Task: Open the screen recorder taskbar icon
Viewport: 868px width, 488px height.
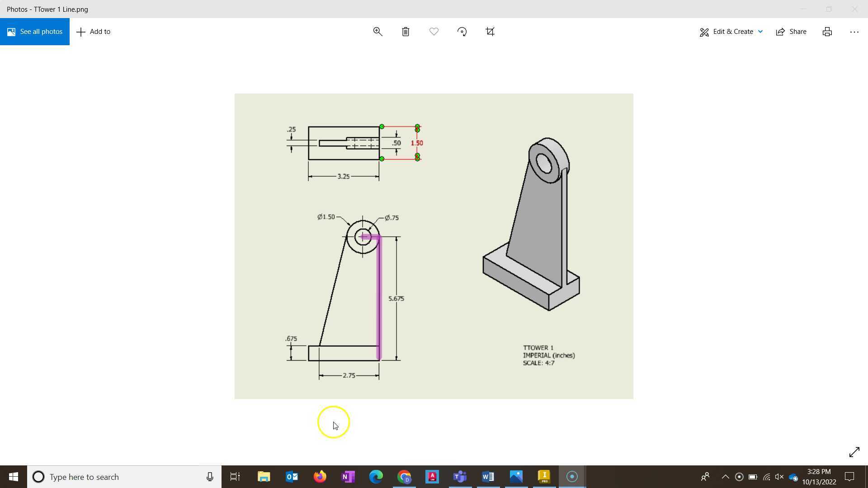Action: click(x=572, y=477)
